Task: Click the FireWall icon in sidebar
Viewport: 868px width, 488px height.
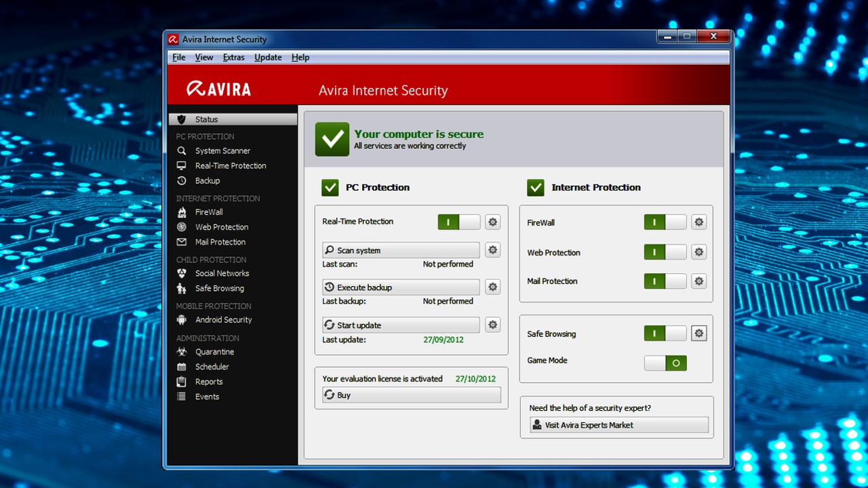Action: click(x=181, y=212)
